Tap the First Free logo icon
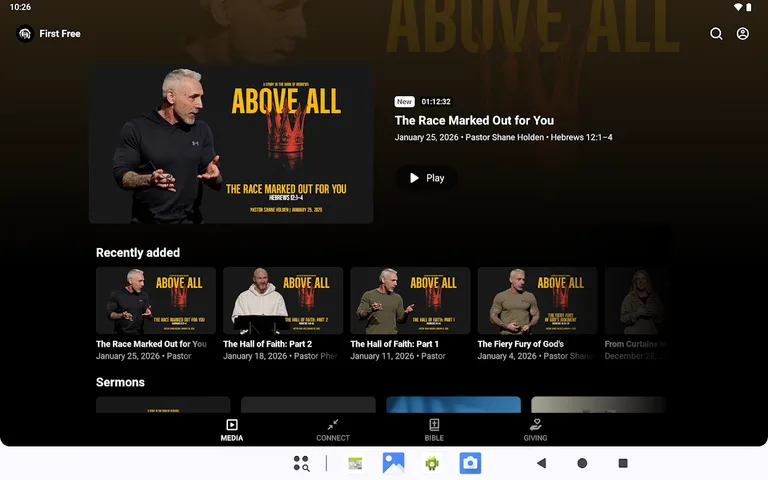 tap(25, 34)
